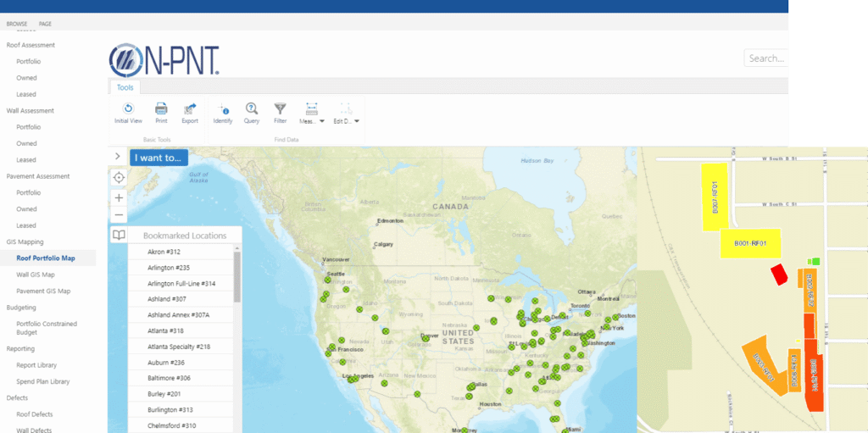Click the Export tool icon

[190, 108]
